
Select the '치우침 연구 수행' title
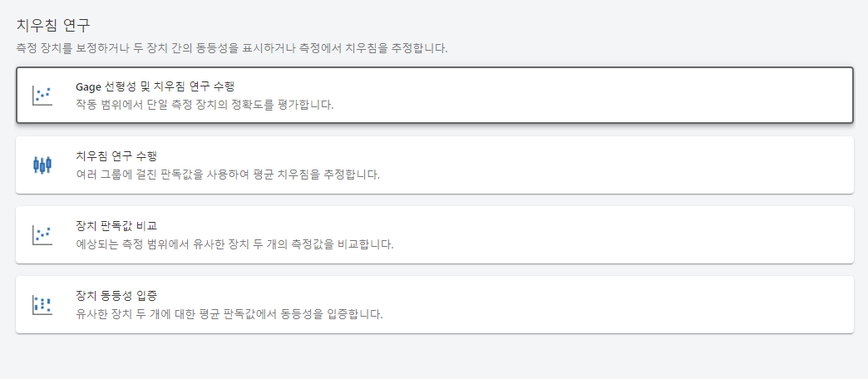click(x=116, y=156)
